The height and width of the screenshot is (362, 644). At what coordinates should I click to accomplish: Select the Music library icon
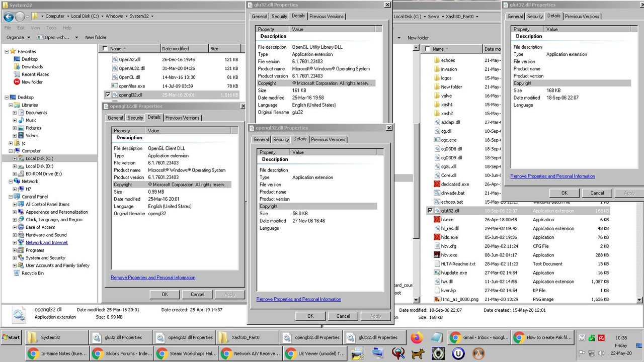pyautogui.click(x=21, y=120)
